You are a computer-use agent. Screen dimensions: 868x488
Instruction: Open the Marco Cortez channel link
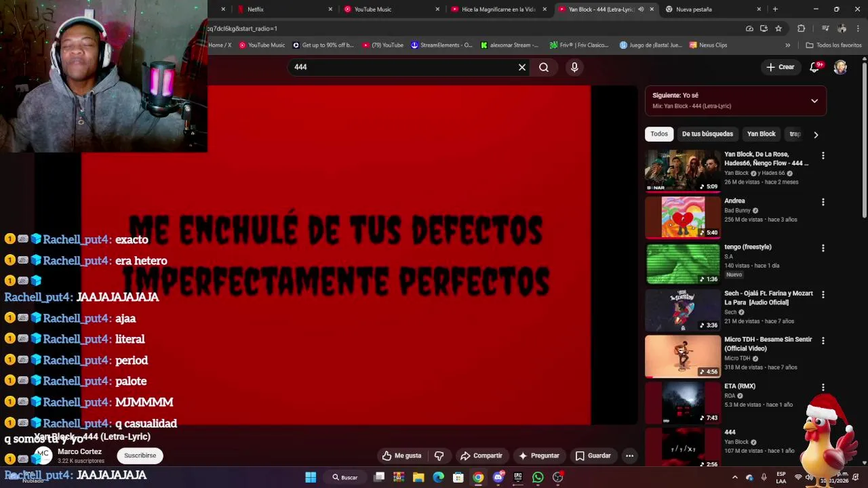point(79,451)
